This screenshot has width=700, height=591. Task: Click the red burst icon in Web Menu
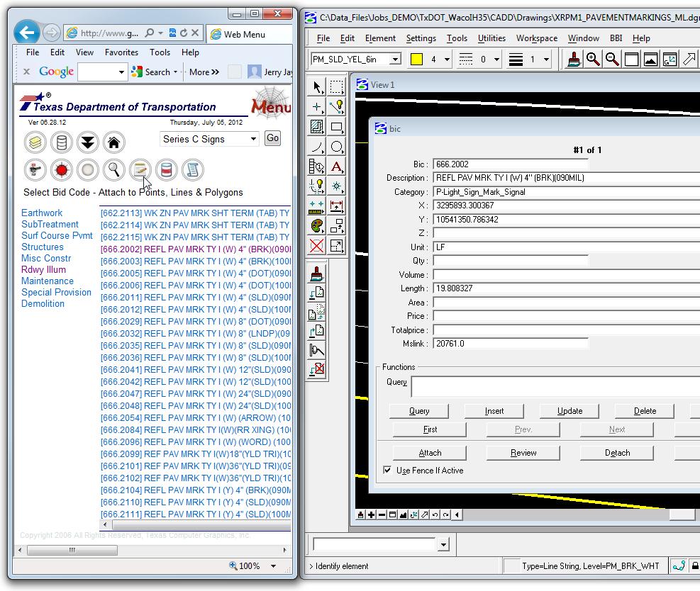[62, 170]
